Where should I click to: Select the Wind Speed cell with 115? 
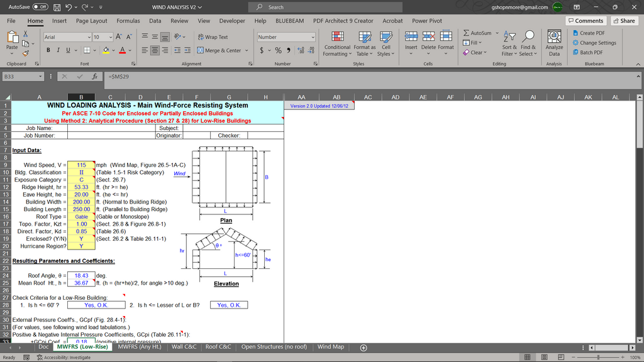[81, 165]
